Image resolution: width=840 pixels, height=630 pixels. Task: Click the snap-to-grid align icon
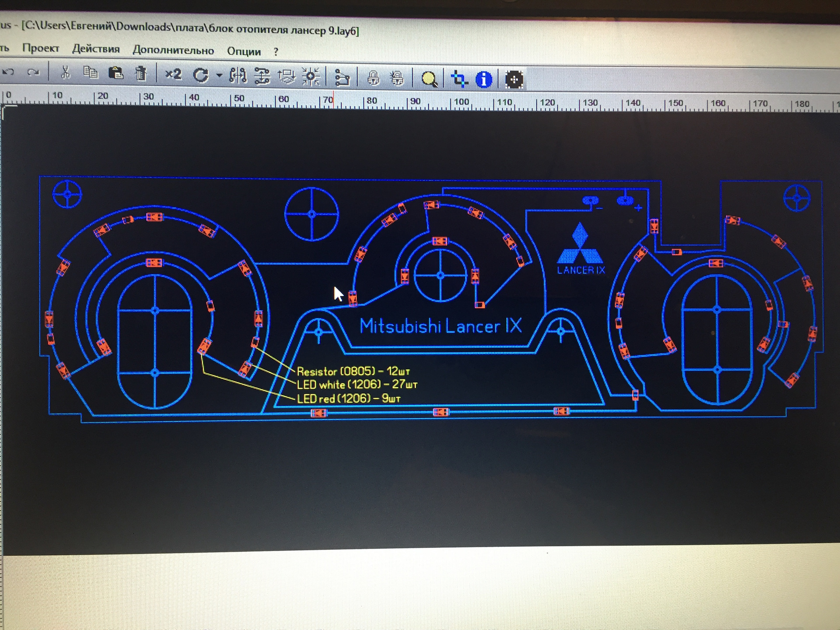point(311,77)
